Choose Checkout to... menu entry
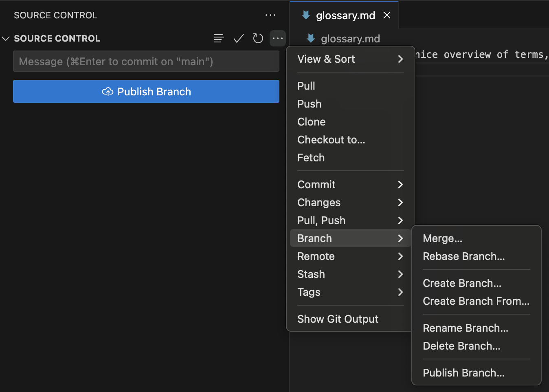 350,140
